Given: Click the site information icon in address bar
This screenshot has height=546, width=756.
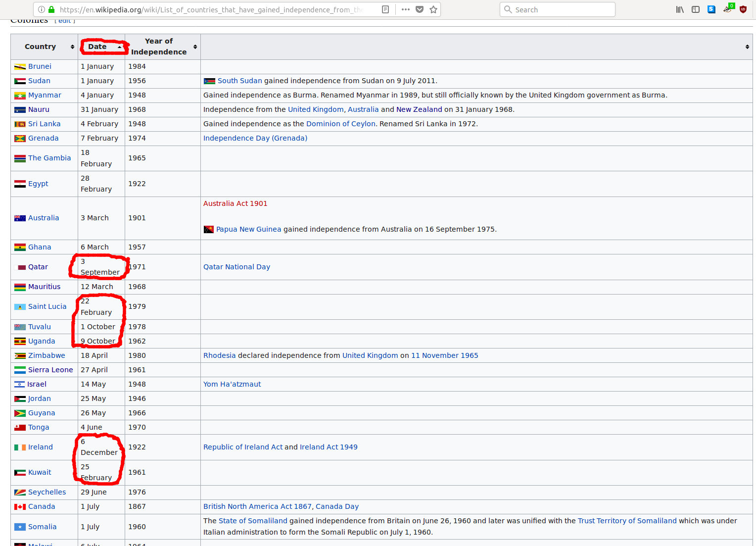Looking at the screenshot, I should 42,9.
